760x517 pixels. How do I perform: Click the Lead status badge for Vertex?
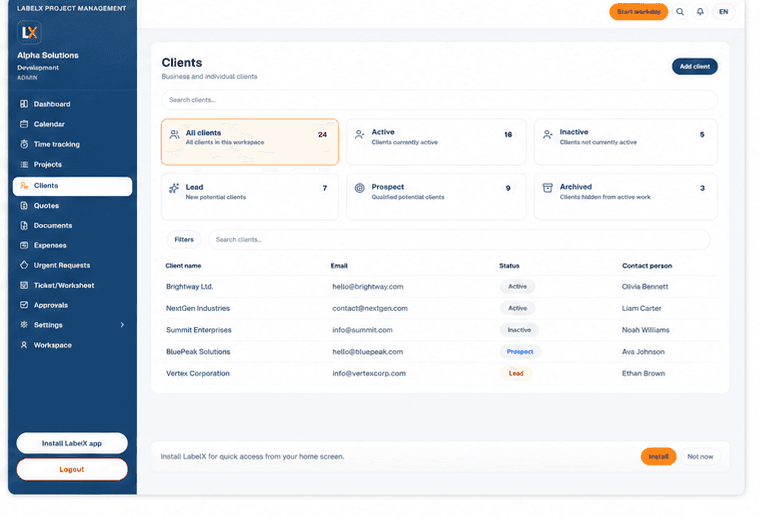(516, 373)
